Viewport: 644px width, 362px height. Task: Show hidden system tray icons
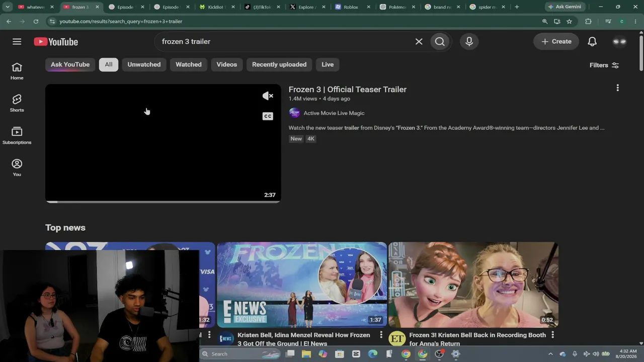(x=550, y=354)
